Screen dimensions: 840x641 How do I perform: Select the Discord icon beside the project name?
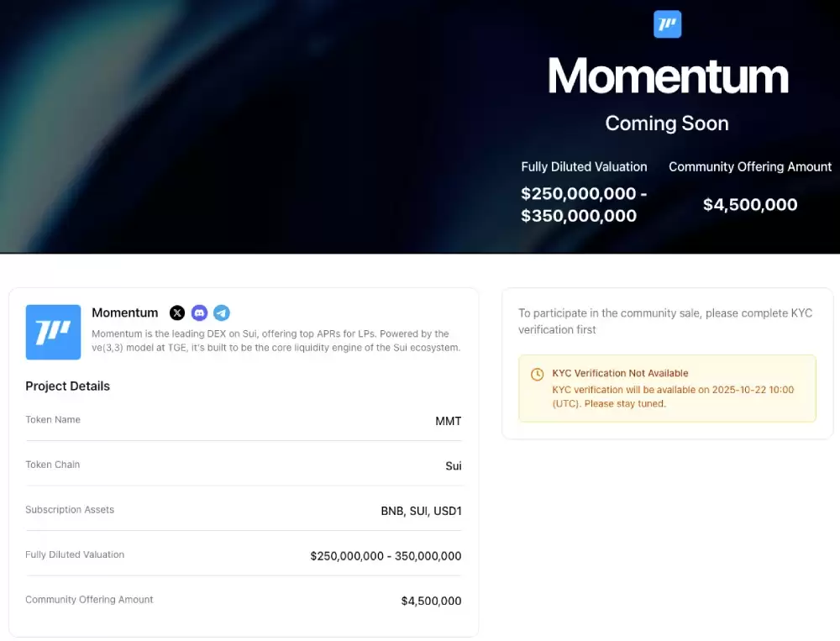[199, 313]
